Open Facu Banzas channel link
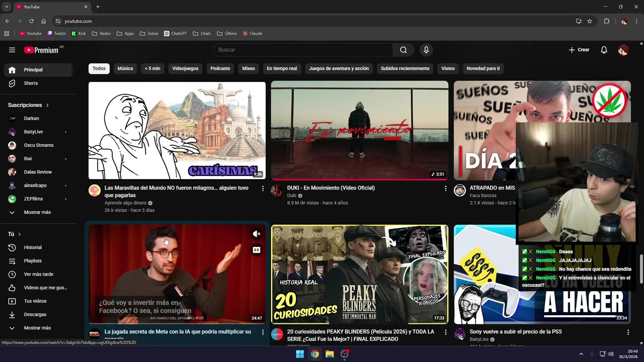 coord(483,196)
